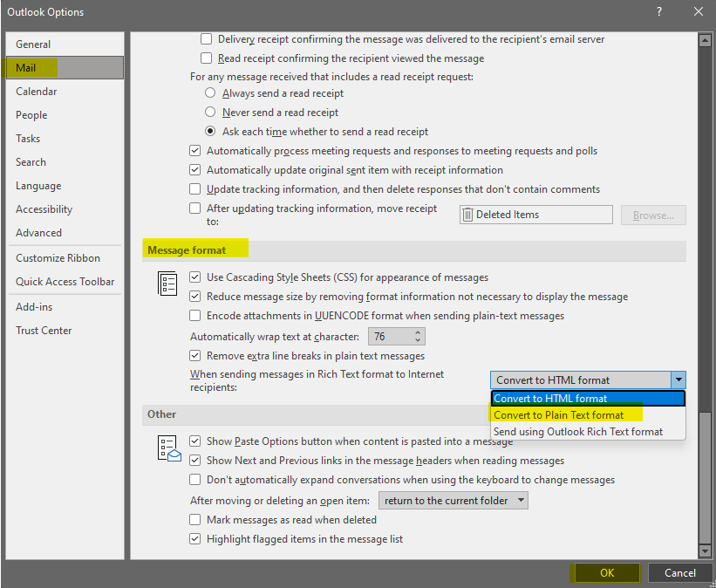Click the Deleted Items folder field
This screenshot has width=716, height=588.
[536, 215]
